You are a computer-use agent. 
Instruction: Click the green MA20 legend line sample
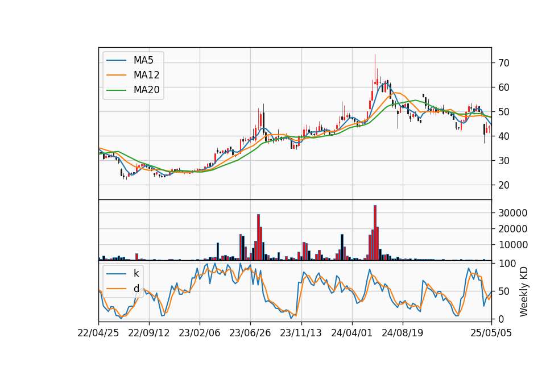coord(116,90)
